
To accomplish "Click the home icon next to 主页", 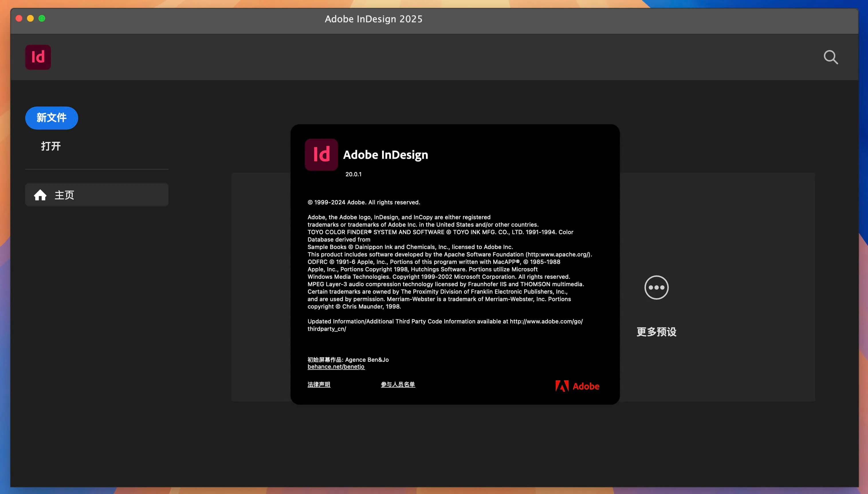I will (x=40, y=195).
